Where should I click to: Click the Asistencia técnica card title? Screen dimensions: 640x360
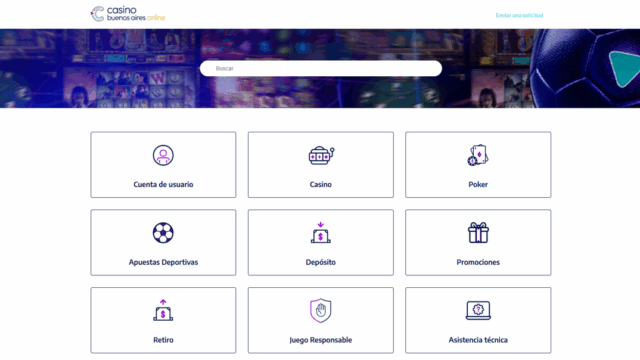coord(478,340)
